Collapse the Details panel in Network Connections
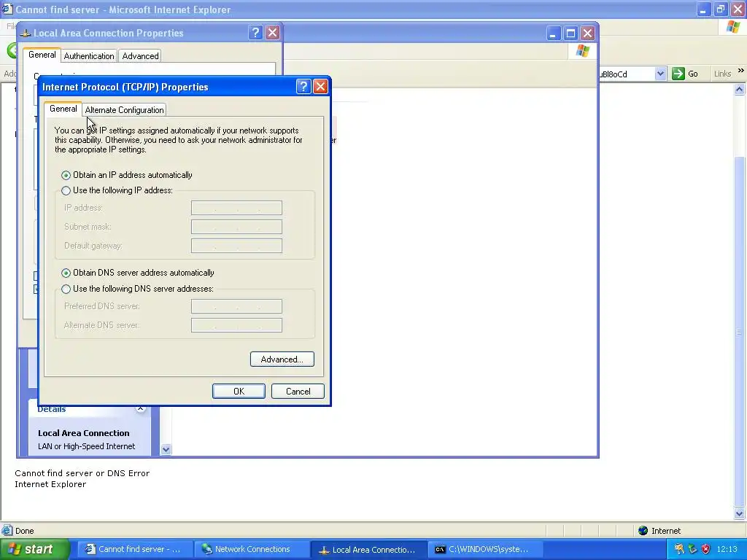Viewport: 747px width, 560px height. point(140,408)
